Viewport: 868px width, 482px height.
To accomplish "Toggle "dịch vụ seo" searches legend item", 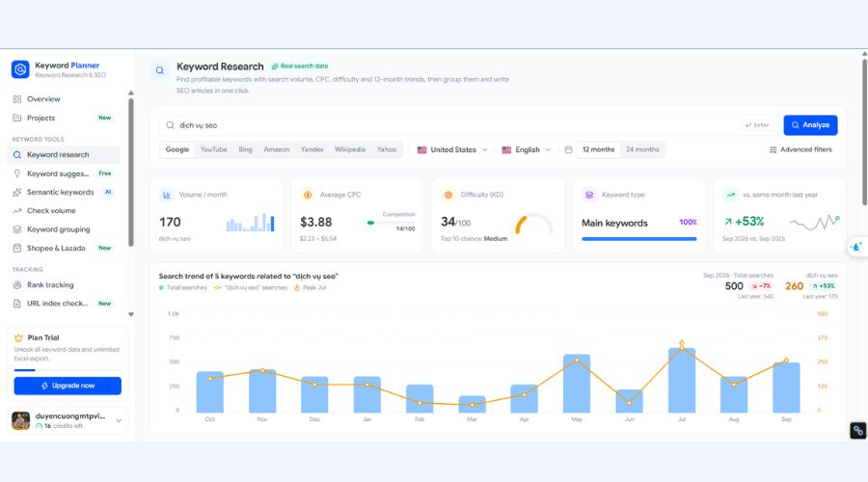I will tap(250, 288).
